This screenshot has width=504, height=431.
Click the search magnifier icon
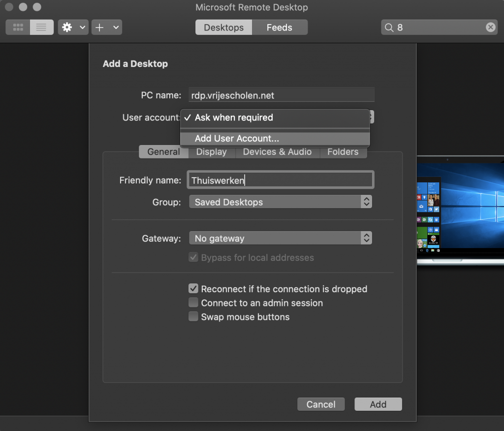(389, 28)
